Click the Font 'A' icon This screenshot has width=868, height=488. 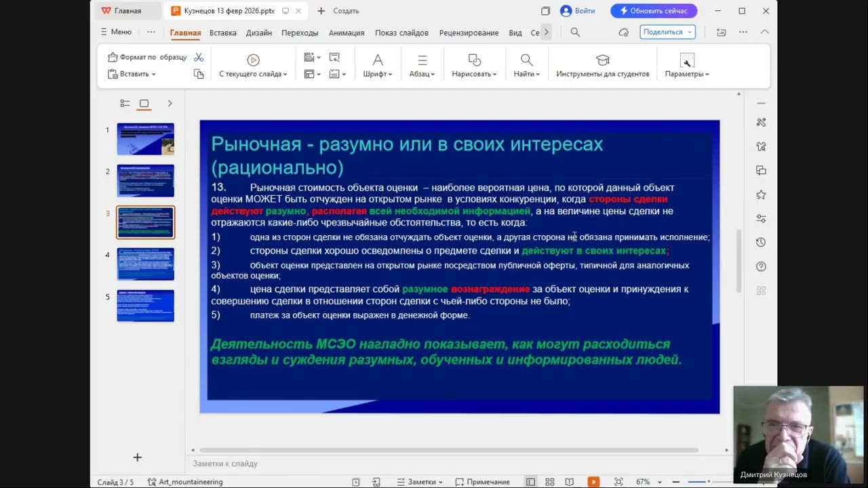tap(378, 60)
